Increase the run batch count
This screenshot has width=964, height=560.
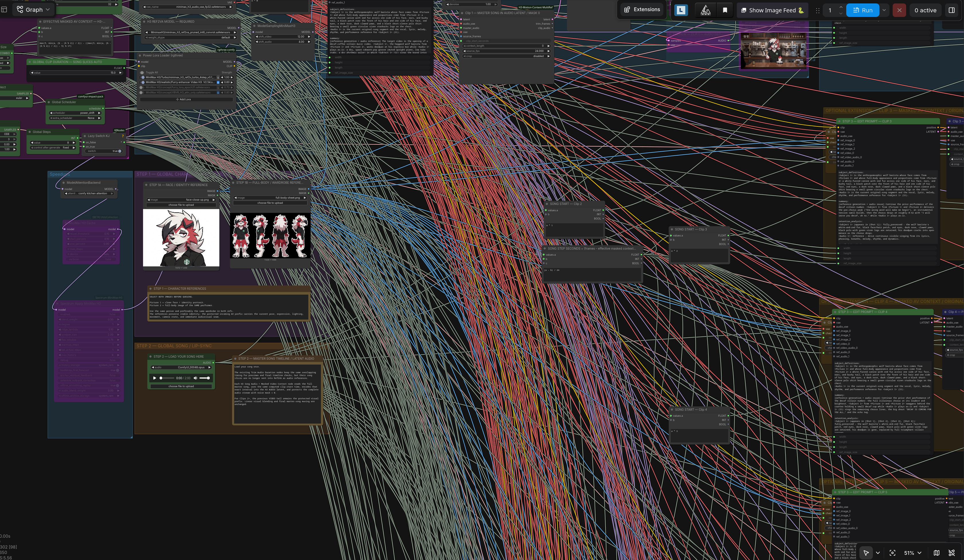(840, 7)
